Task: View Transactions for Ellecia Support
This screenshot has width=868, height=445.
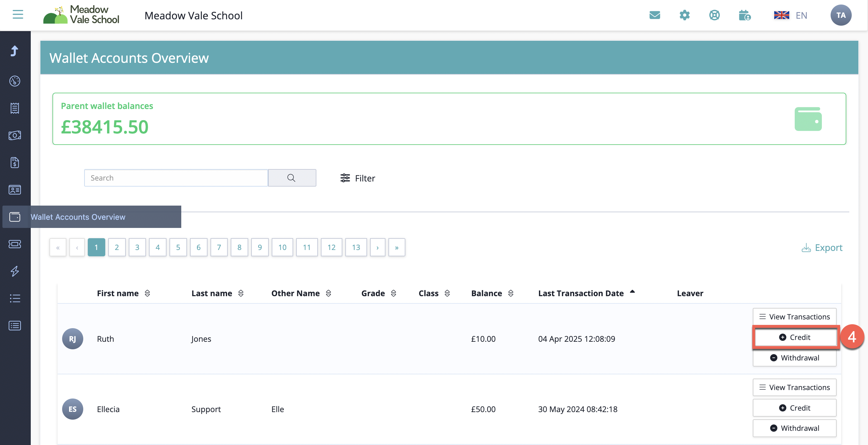Action: (794, 387)
